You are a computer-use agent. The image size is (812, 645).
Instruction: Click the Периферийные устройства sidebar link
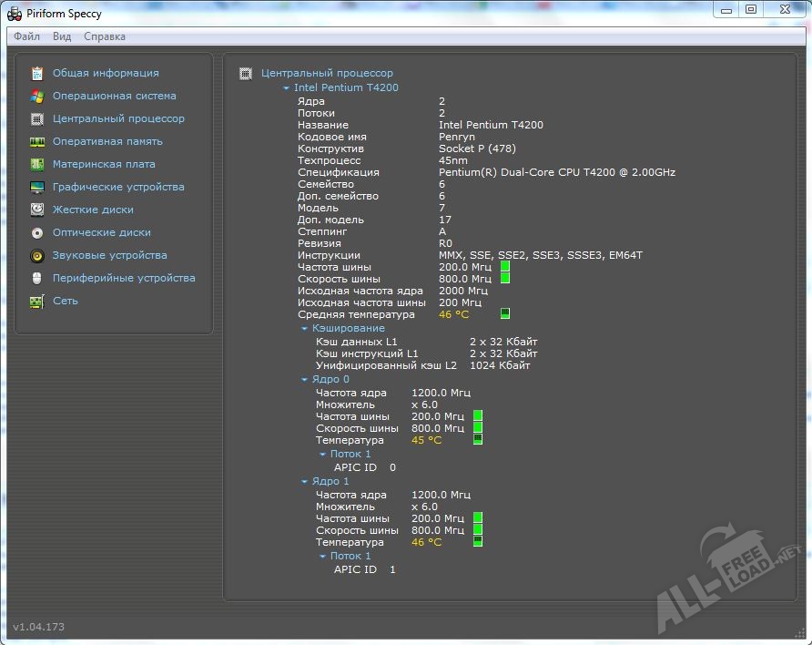pos(124,278)
